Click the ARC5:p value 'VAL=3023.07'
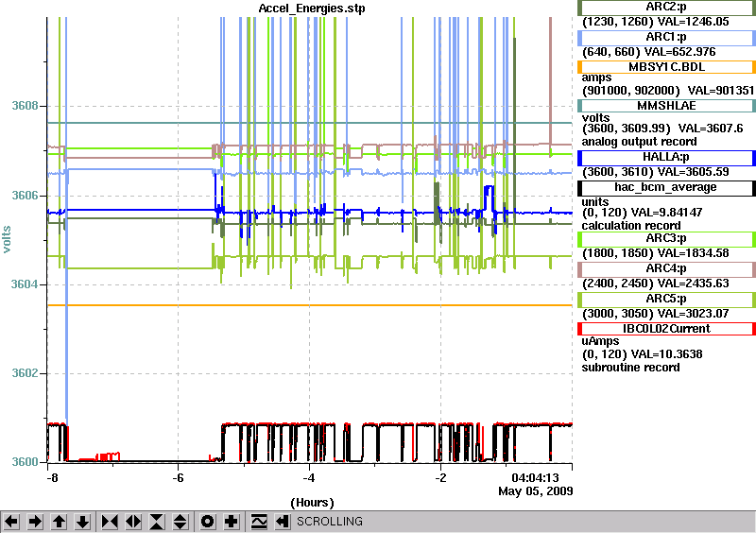Screen dimensions: 756x533 tap(694, 314)
